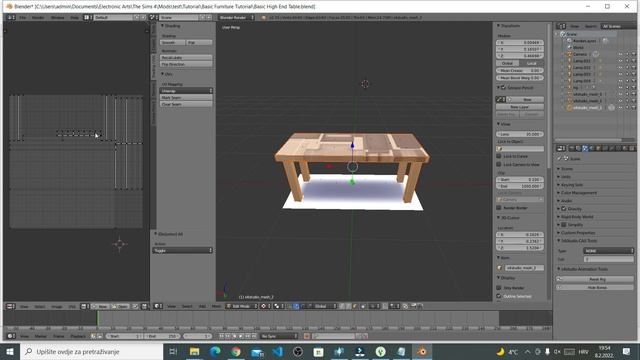The image size is (640, 360).
Task: Toggle visibility eye of Camera object
Action: coord(620,54)
